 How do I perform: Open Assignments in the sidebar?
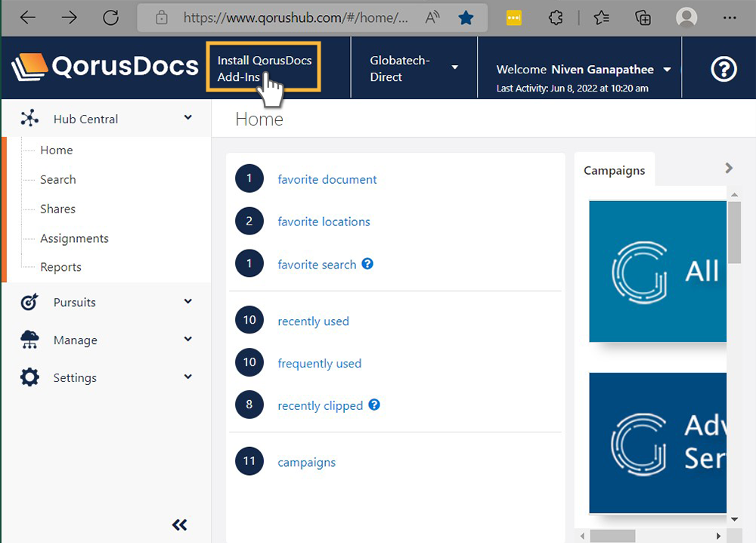pos(74,238)
